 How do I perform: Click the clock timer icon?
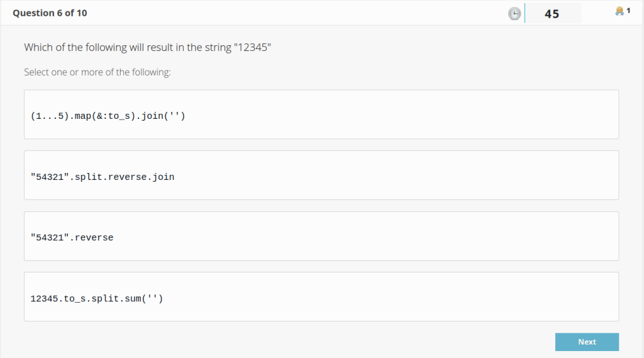pyautogui.click(x=514, y=13)
